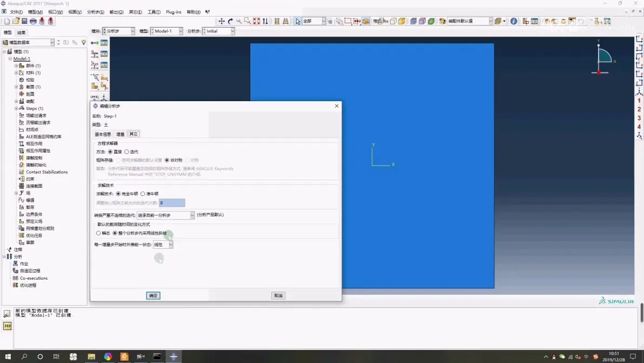Viewport: 644px width, 363px height.
Task: Click the Create Step icon
Action: click(95, 43)
